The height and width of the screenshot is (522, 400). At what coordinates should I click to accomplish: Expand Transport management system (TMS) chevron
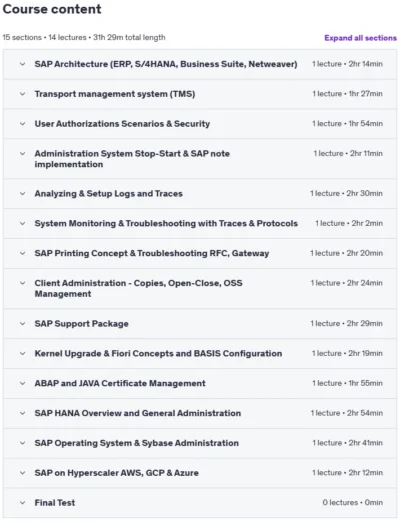(22, 94)
